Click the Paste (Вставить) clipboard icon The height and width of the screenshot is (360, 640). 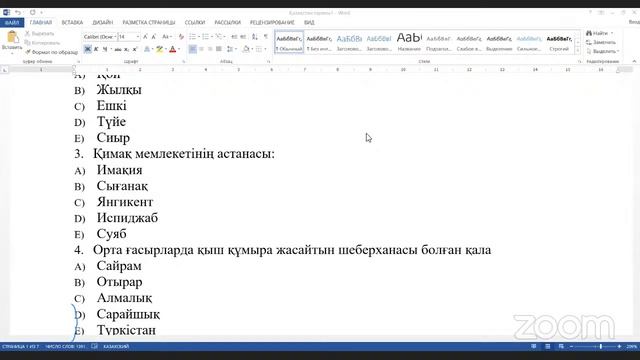[x=12, y=38]
